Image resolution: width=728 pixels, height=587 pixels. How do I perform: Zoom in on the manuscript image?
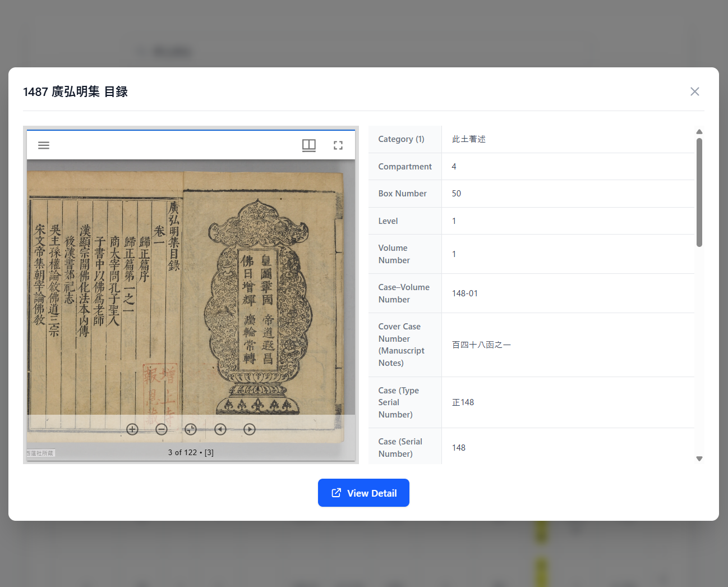point(132,429)
